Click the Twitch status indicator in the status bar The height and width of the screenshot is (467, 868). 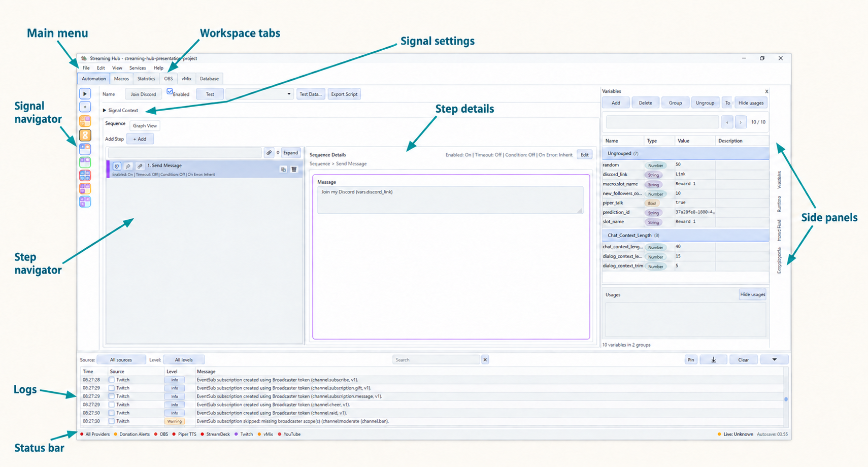244,435
